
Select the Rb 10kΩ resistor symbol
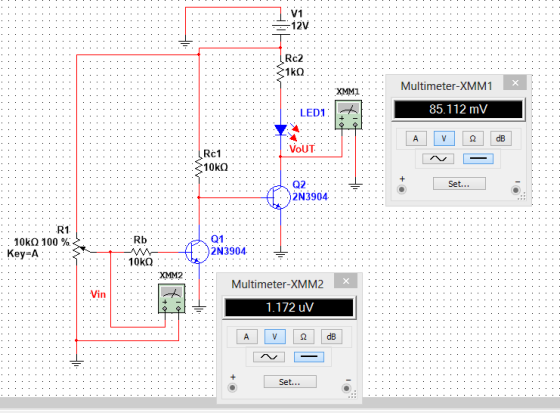pos(141,252)
